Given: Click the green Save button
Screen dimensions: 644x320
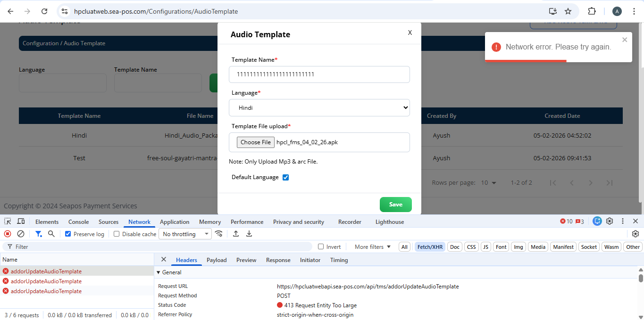Looking at the screenshot, I should click(x=395, y=205).
